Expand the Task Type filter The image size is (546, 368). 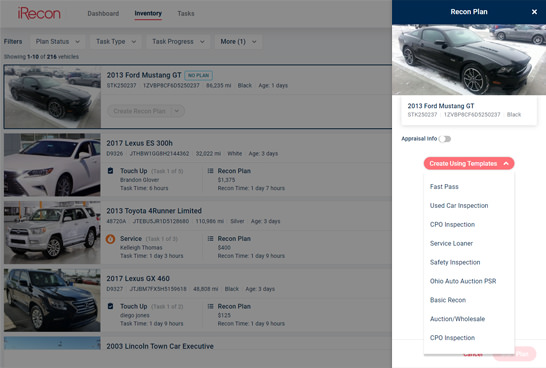(x=116, y=42)
